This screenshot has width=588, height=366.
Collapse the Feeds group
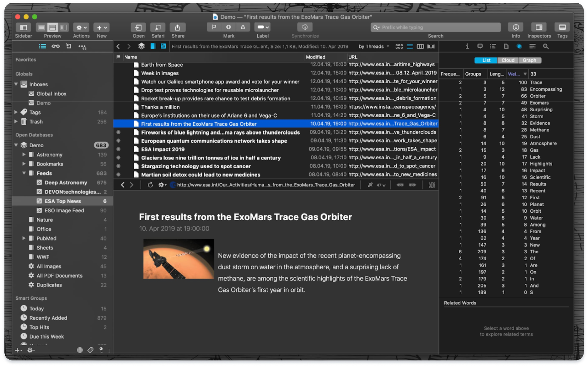pyautogui.click(x=24, y=173)
